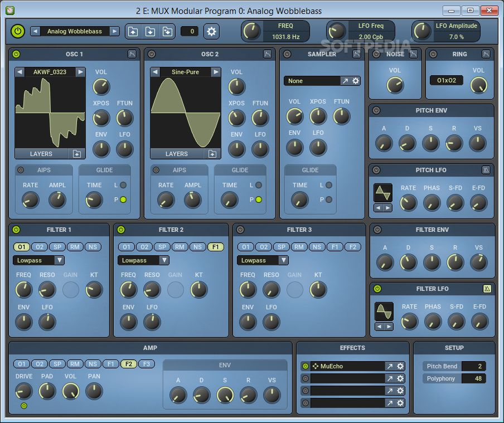Click the OSC 2 LAYERS load icon
Image resolution: width=504 pixels, height=423 pixels.
click(x=212, y=154)
